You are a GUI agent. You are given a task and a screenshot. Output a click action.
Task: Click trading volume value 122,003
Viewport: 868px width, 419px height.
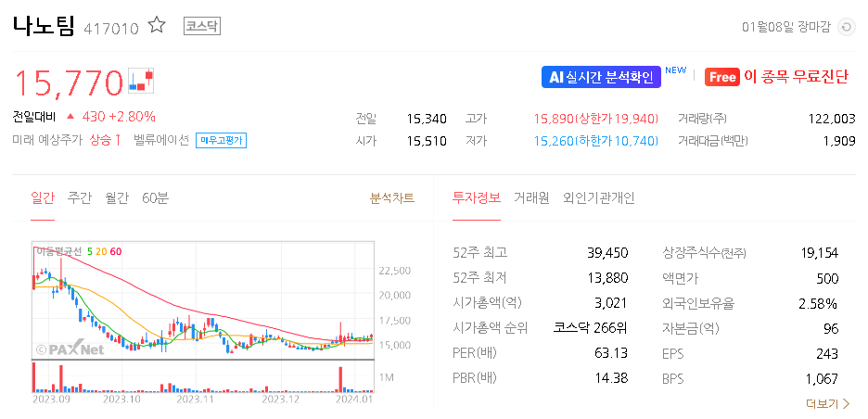click(x=832, y=119)
